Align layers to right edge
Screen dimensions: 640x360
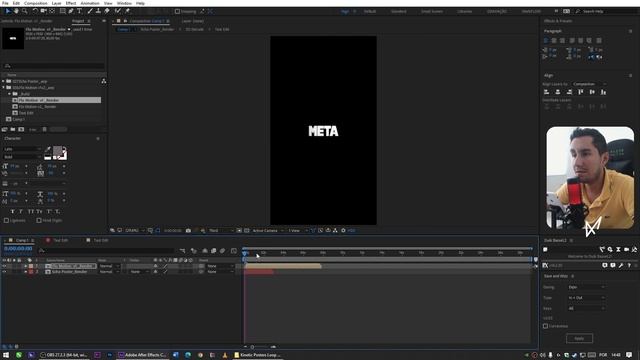click(x=569, y=92)
